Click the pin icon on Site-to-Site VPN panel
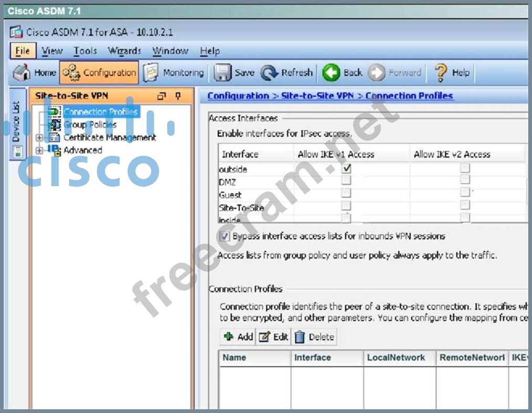The height and width of the screenshot is (413, 532). click(x=178, y=96)
